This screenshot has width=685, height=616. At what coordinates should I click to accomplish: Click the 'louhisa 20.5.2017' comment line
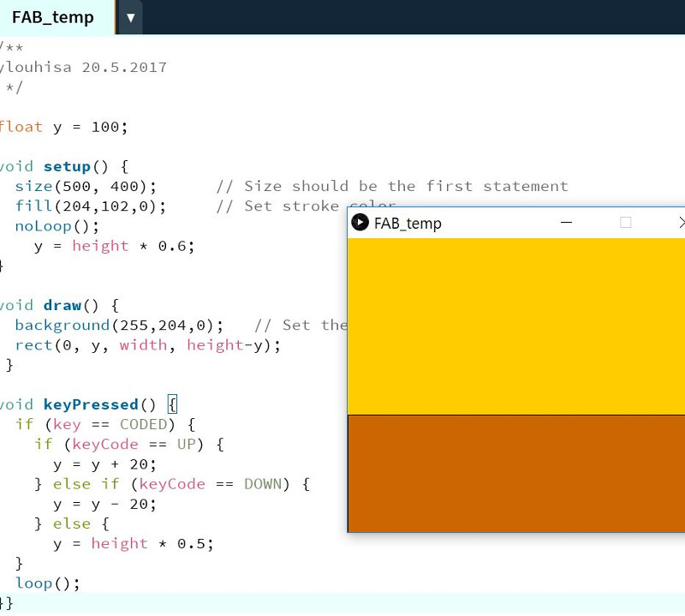[83, 68]
